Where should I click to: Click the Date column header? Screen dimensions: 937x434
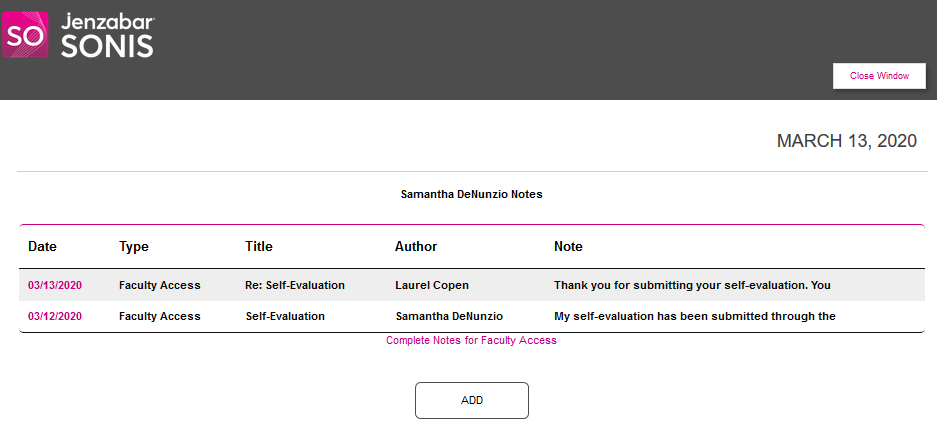(x=42, y=246)
